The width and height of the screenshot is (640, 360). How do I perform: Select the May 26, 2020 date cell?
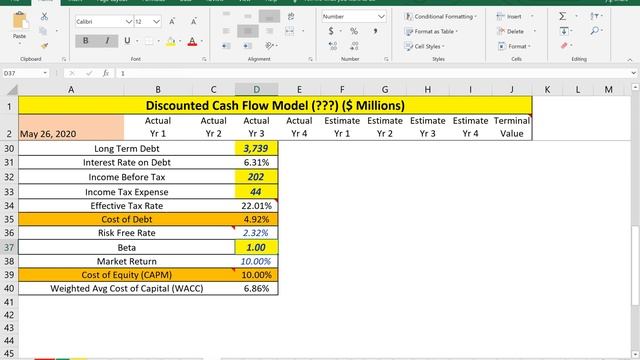pos(71,127)
